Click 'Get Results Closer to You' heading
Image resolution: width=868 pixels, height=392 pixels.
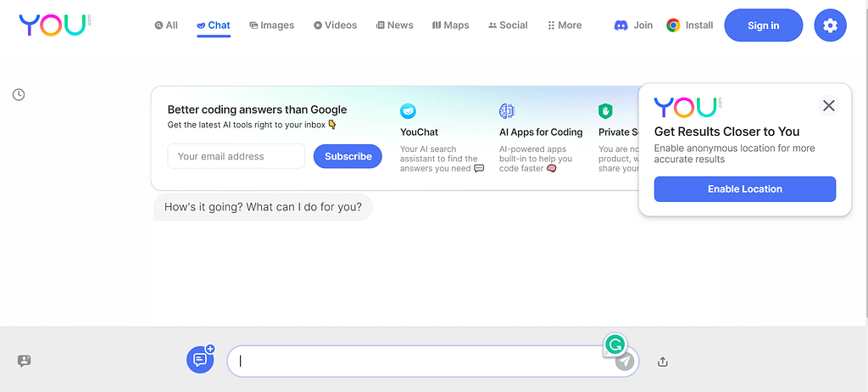click(x=726, y=132)
